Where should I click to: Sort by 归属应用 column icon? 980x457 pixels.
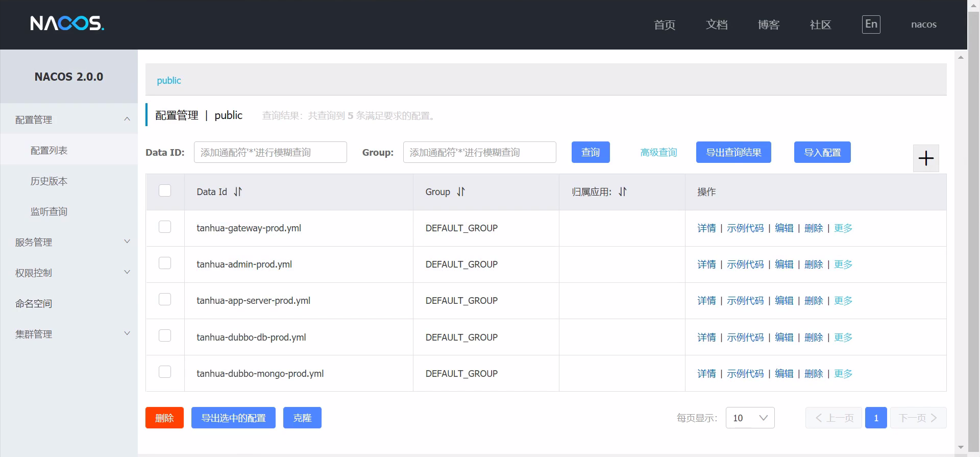point(623,191)
